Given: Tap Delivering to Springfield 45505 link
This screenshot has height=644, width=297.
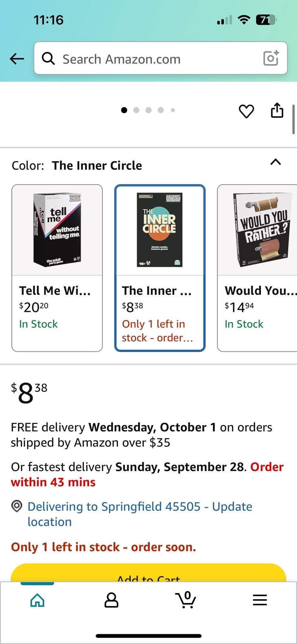Looking at the screenshot, I should 140,514.
